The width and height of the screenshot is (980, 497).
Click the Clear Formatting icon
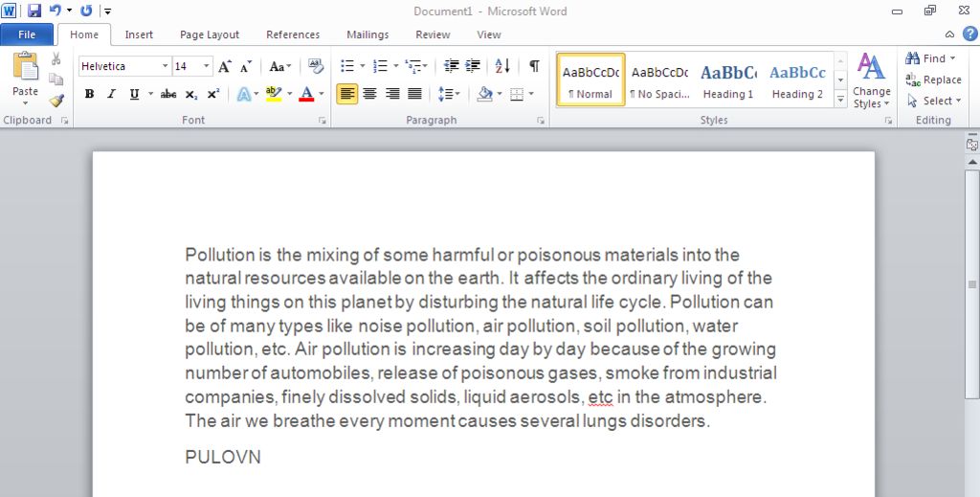316,66
